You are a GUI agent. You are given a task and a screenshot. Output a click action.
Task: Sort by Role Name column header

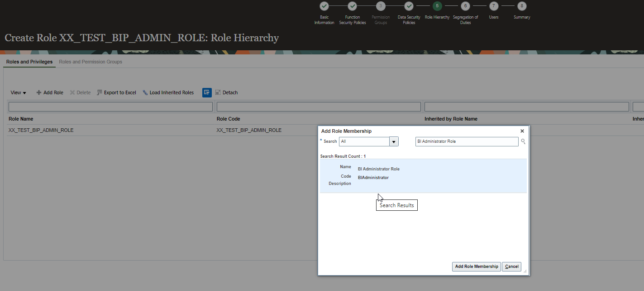21,119
